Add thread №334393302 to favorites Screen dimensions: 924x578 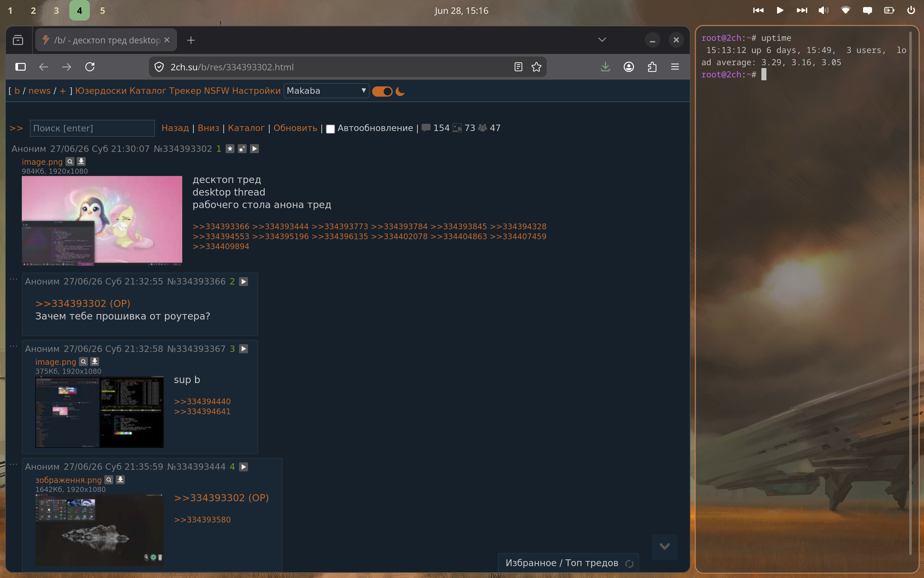tap(230, 149)
